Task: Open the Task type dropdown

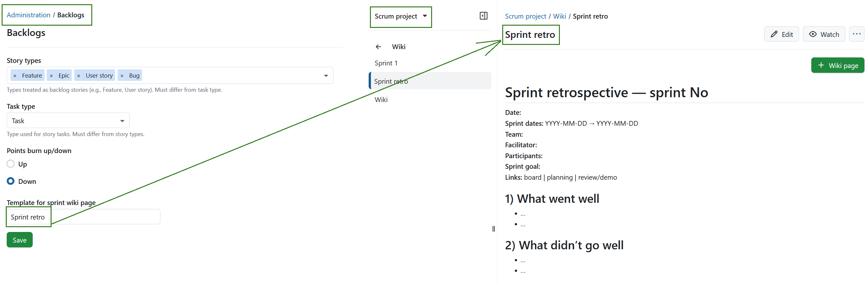Action: tap(68, 121)
